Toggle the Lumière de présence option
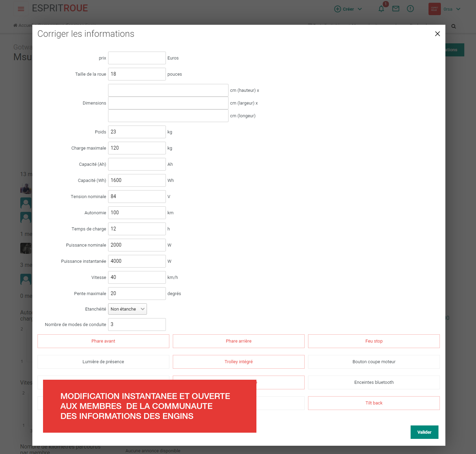Image resolution: width=476 pixels, height=454 pixels. [x=103, y=362]
